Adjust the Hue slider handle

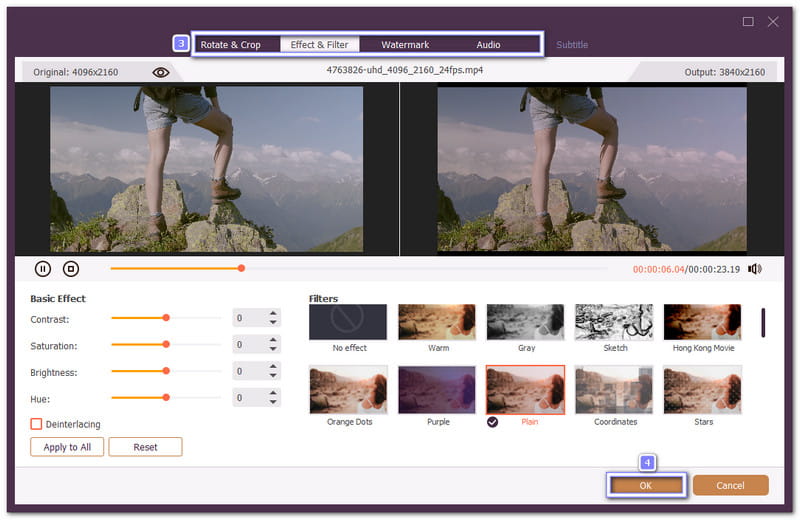tap(166, 398)
